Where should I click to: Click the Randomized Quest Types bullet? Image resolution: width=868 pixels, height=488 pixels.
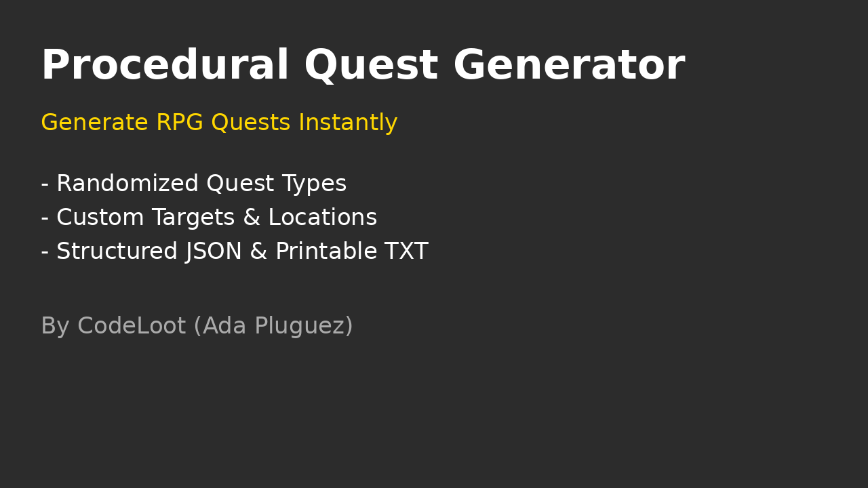click(x=194, y=184)
